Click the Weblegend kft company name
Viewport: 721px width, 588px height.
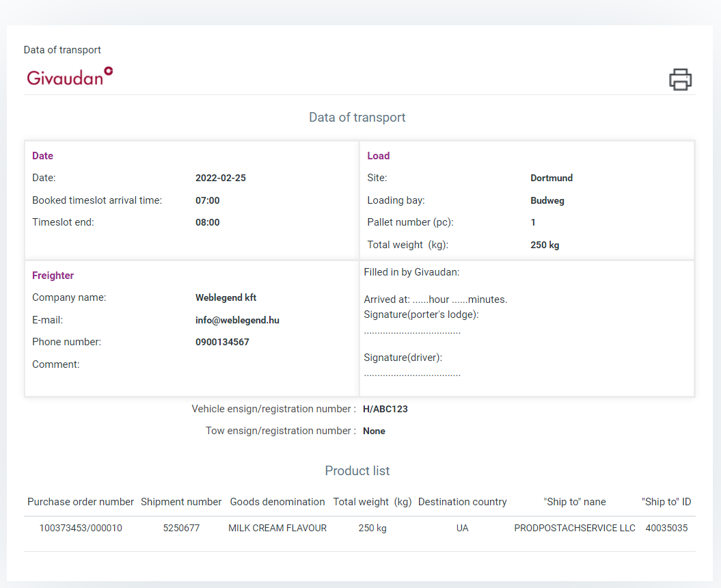coord(226,297)
